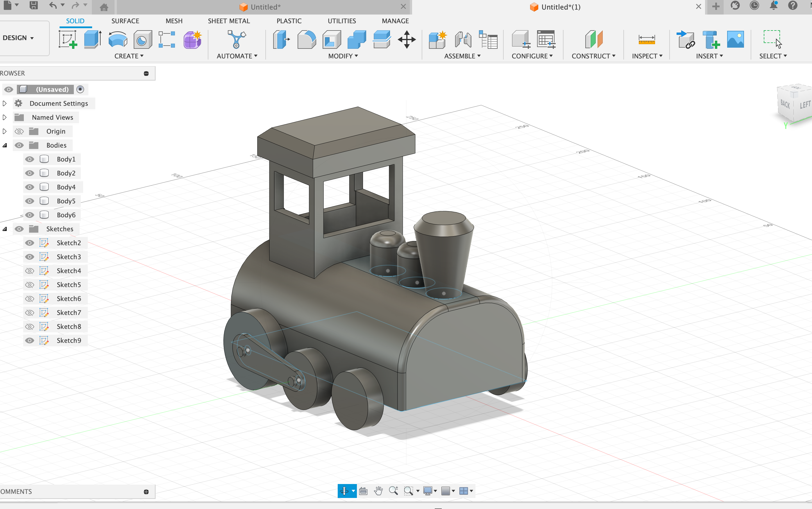Image resolution: width=812 pixels, height=509 pixels.
Task: Click the Configure Model icon
Action: click(521, 40)
